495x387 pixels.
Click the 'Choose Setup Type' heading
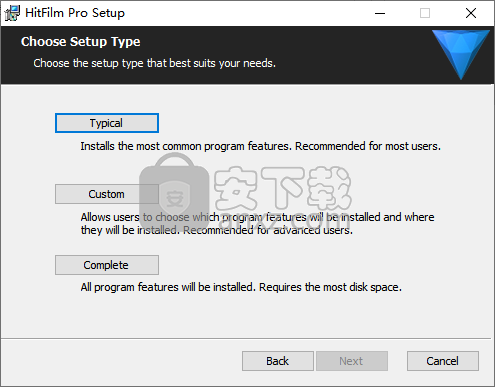pos(81,42)
